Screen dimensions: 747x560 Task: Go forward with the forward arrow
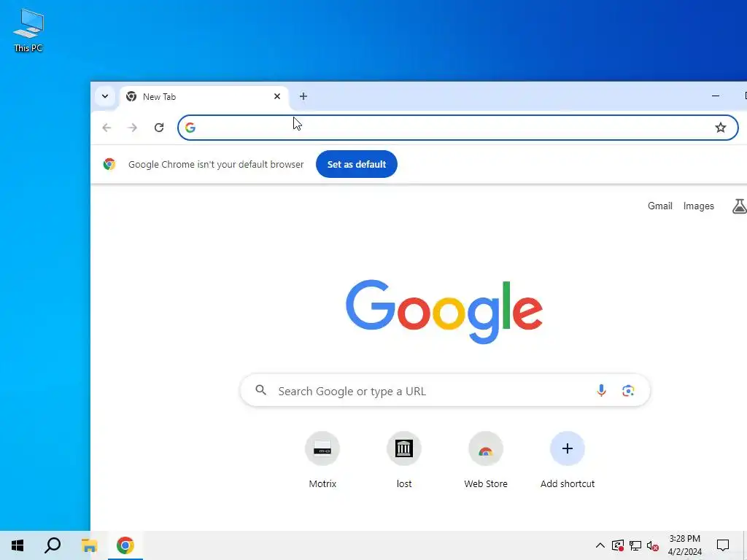click(x=133, y=128)
